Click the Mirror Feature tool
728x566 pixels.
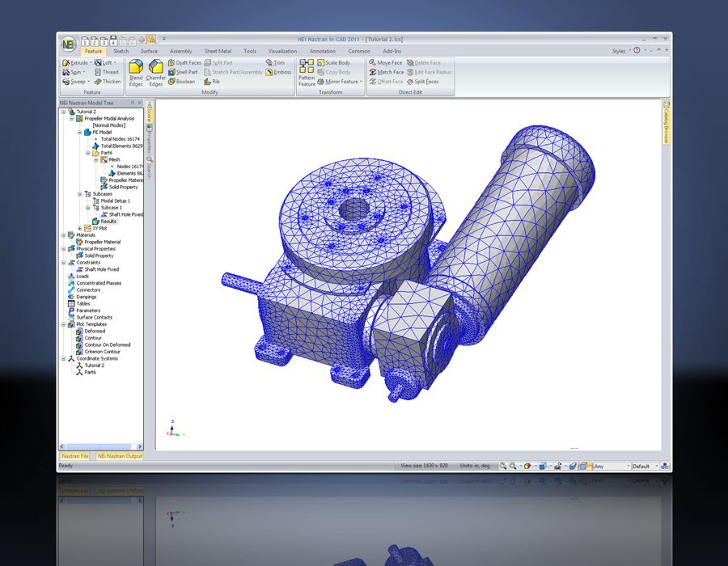(337, 82)
